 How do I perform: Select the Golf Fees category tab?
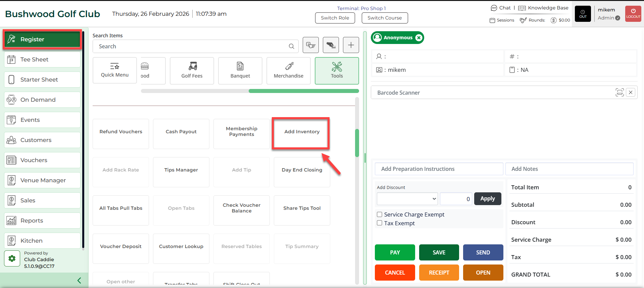point(192,70)
